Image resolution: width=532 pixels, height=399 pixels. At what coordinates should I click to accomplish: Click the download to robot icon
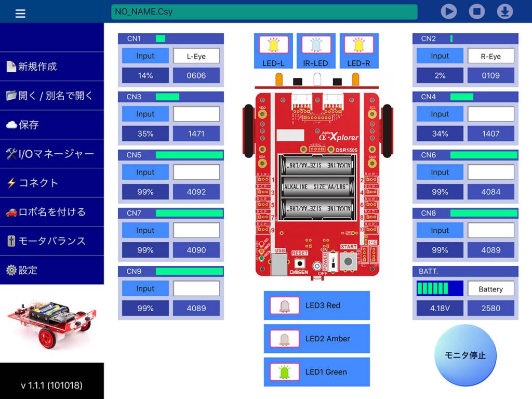505,11
